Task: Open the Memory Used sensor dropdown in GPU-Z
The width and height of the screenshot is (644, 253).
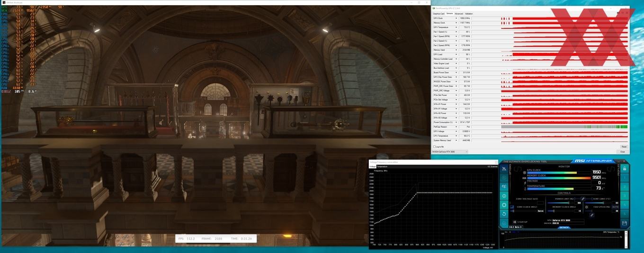Action: (456, 50)
